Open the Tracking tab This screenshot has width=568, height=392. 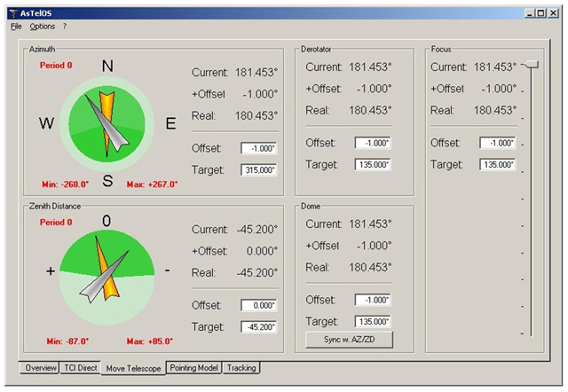242,367
